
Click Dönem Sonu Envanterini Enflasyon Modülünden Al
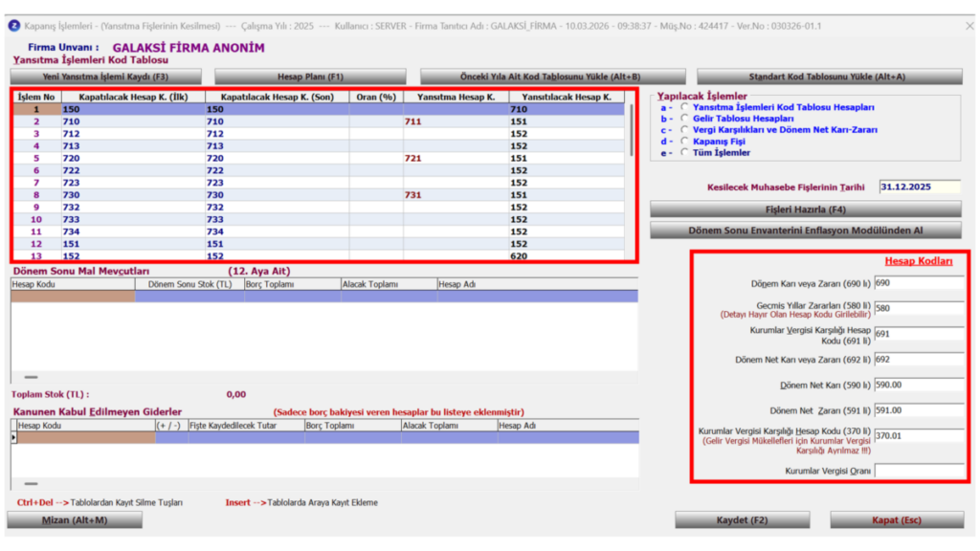[x=806, y=231]
